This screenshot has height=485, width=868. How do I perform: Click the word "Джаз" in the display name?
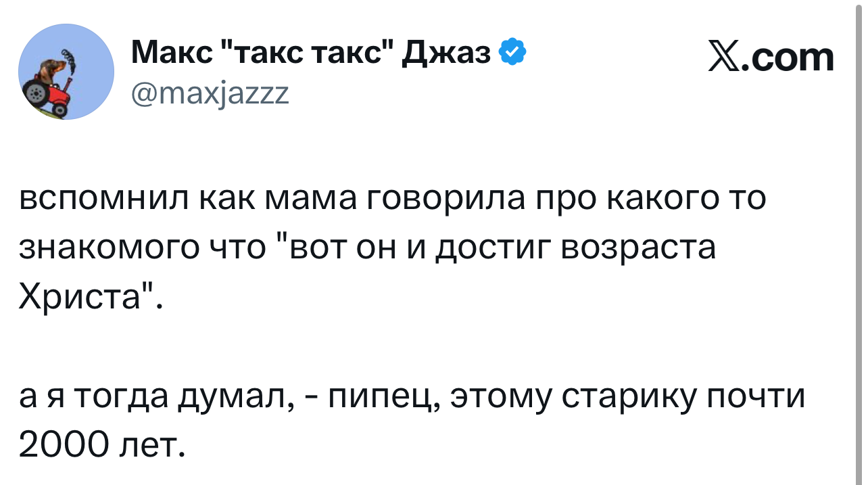(448, 53)
